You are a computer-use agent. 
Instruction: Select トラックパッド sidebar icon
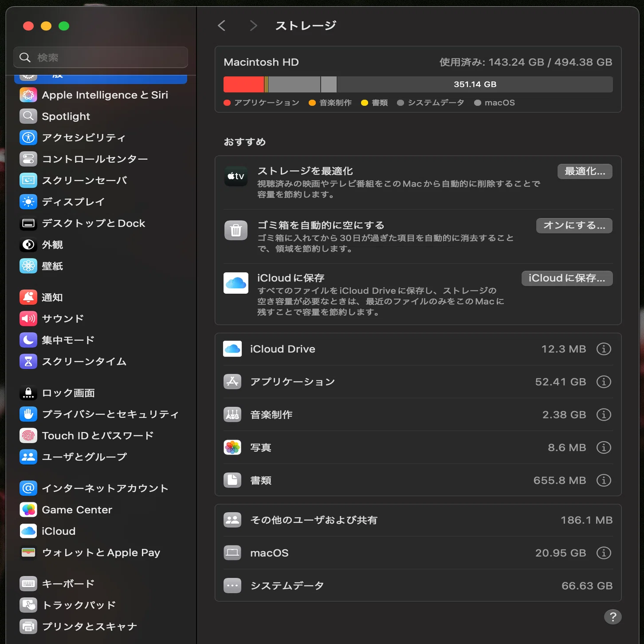point(28,605)
